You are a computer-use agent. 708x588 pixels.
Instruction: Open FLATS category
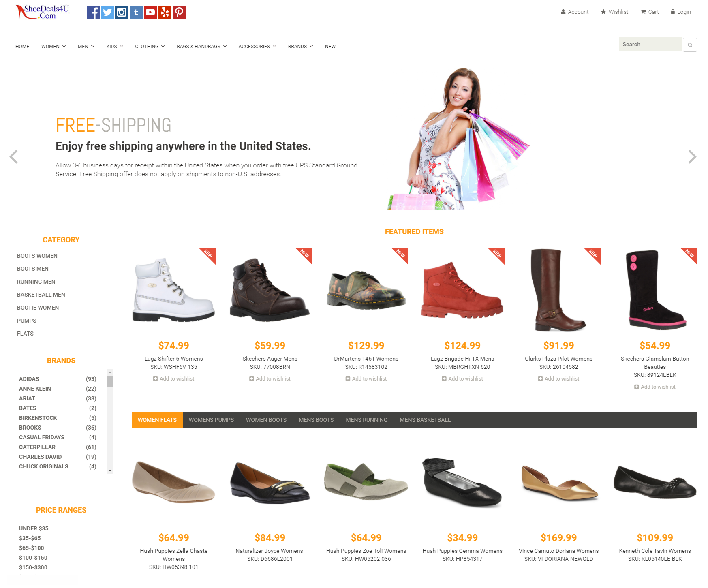(x=25, y=334)
